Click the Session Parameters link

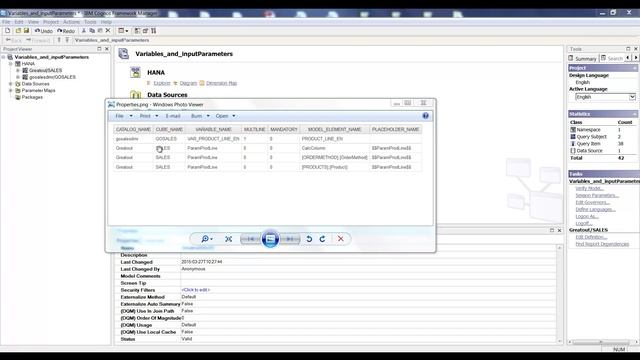[x=597, y=196]
